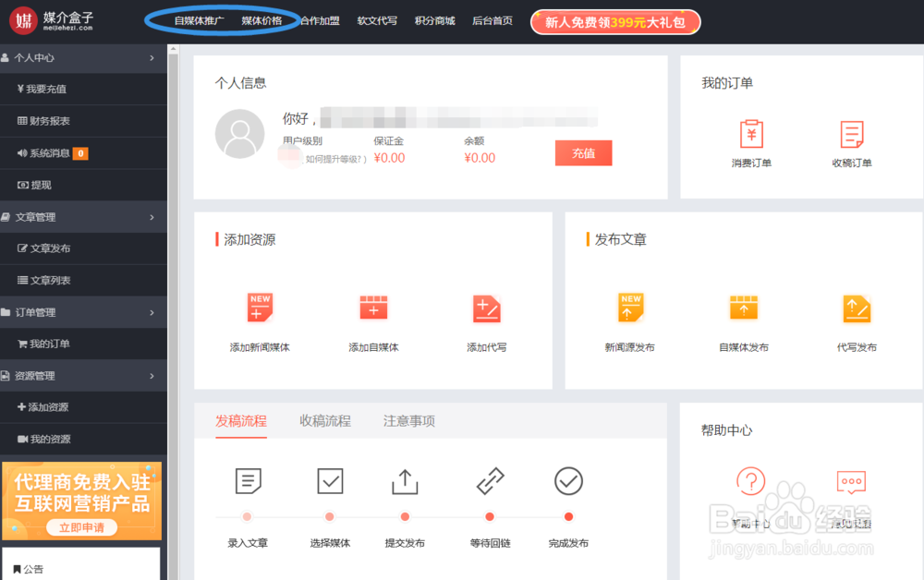Switch to the 注意事项 tab
The image size is (924, 580).
(x=409, y=421)
